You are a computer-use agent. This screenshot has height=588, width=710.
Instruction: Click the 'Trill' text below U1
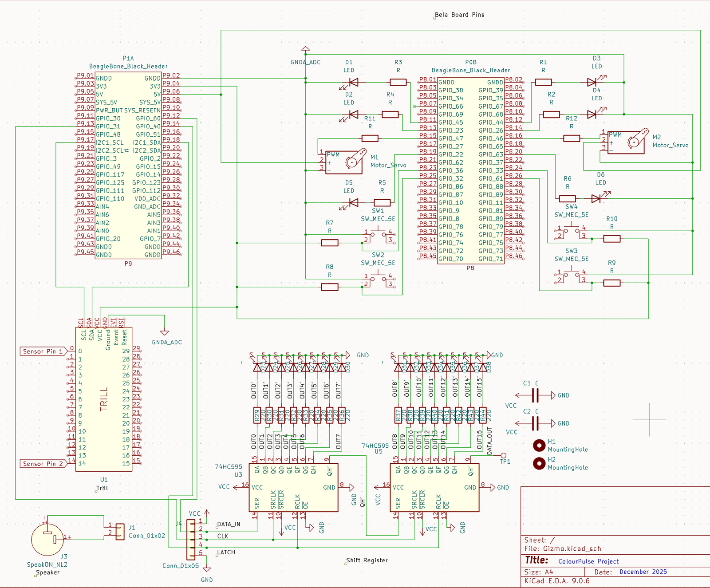[103, 488]
